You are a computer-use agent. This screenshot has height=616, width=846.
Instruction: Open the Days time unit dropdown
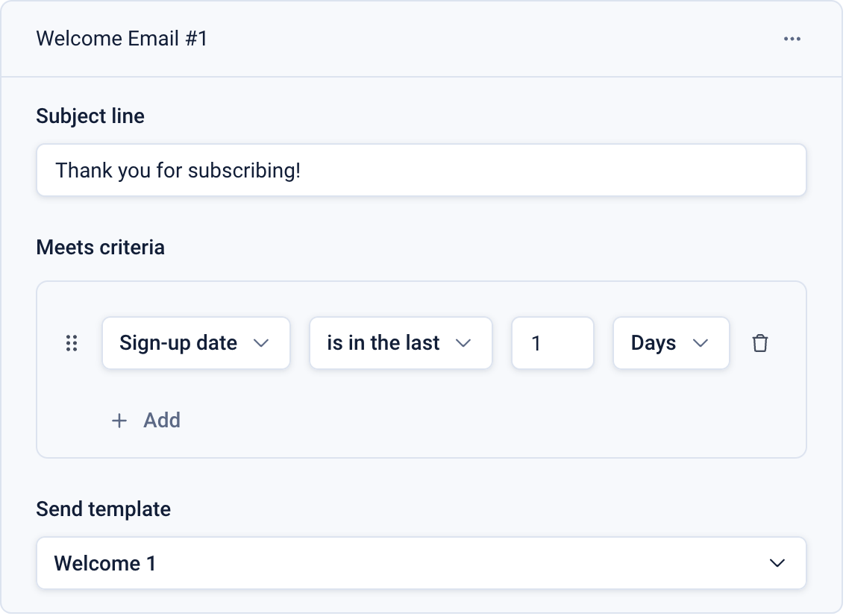coord(670,343)
